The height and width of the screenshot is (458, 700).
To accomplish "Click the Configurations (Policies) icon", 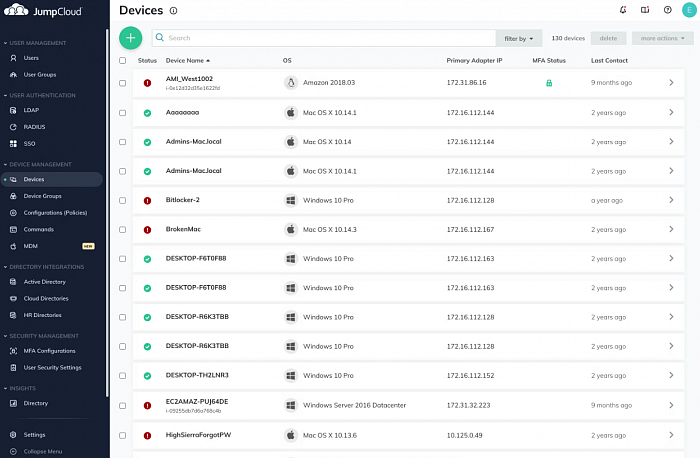I will click(x=13, y=213).
